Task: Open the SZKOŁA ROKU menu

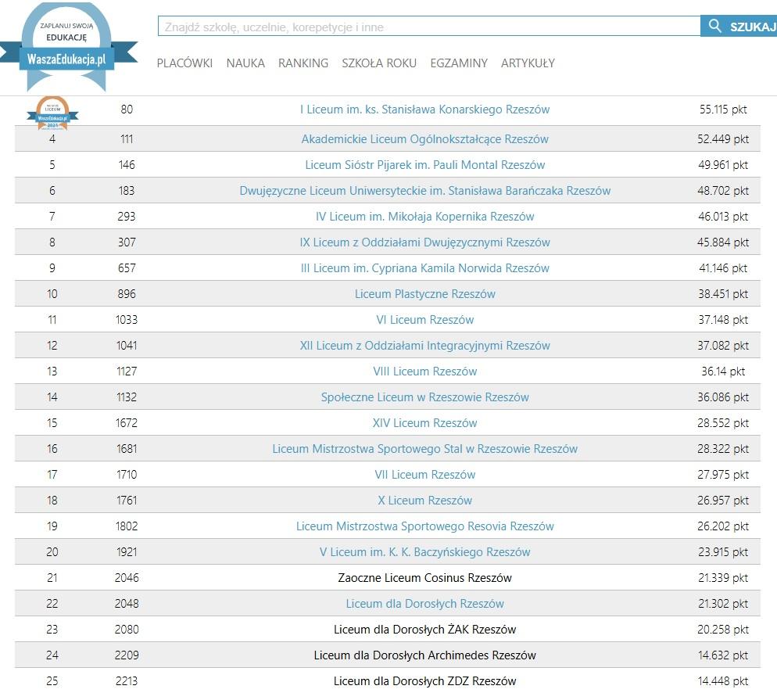Action: (x=379, y=63)
